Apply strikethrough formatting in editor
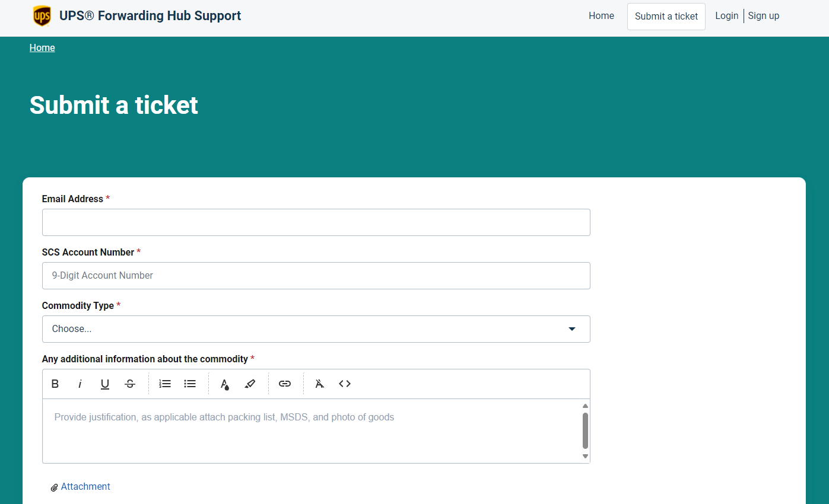 click(x=130, y=384)
